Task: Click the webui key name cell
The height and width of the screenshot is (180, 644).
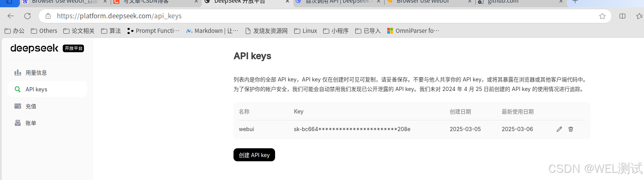Action: click(246, 129)
